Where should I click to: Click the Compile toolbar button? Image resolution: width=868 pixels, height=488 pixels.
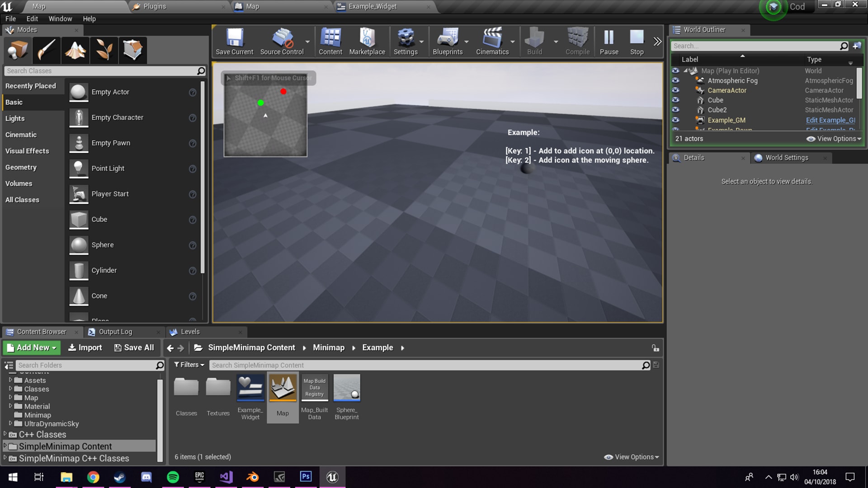tap(577, 41)
